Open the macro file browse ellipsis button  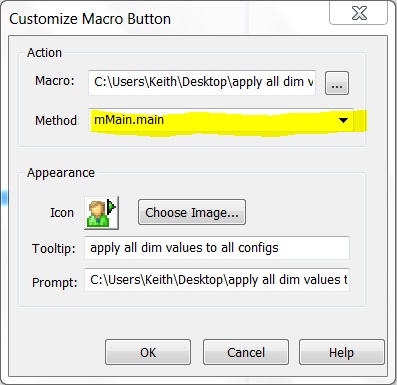[x=337, y=83]
